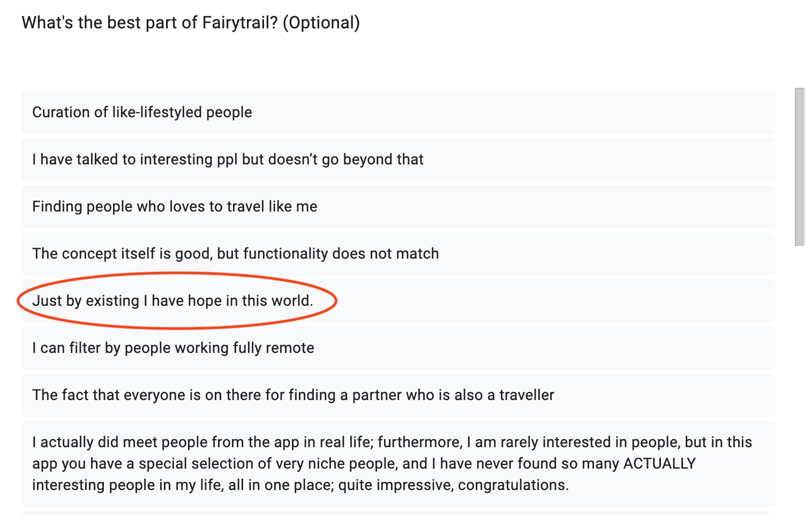Select 'Finding people who loves to travel' response
Screen dimensions: 812x527
point(398,207)
